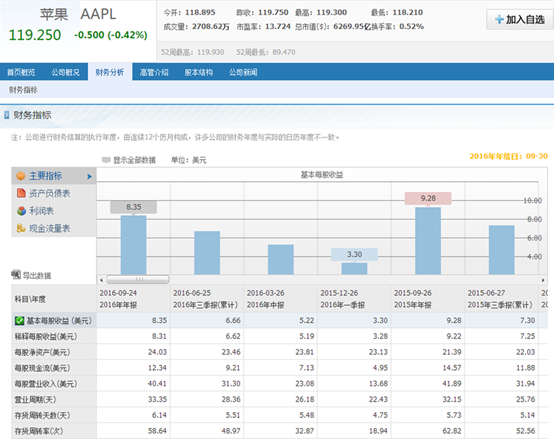
Task: Click the chart scrollbar left arrow
Action: (x=101, y=280)
